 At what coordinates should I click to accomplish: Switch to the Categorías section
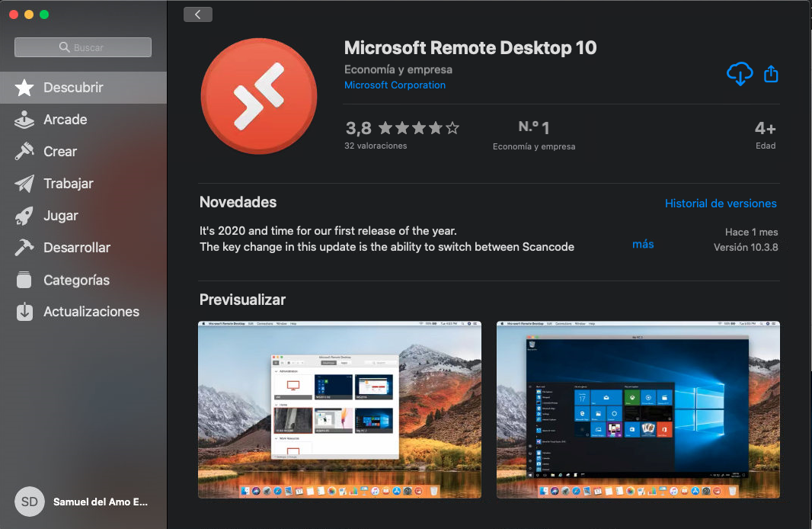tap(76, 280)
